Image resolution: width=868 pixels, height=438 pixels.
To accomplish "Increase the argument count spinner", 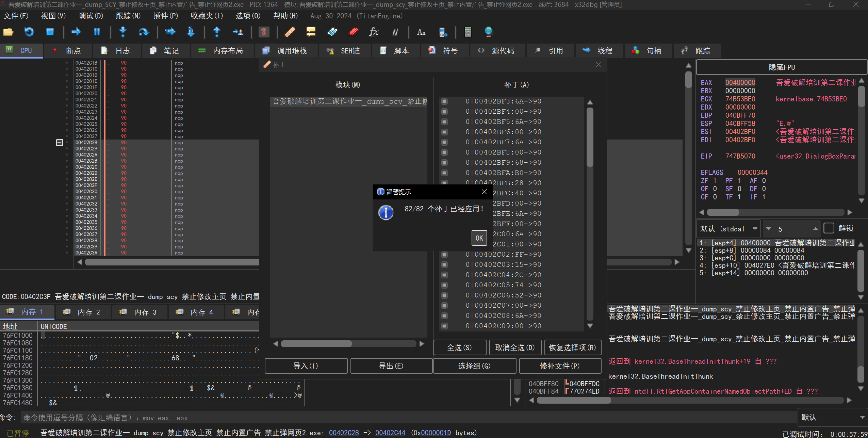I will 815,229.
